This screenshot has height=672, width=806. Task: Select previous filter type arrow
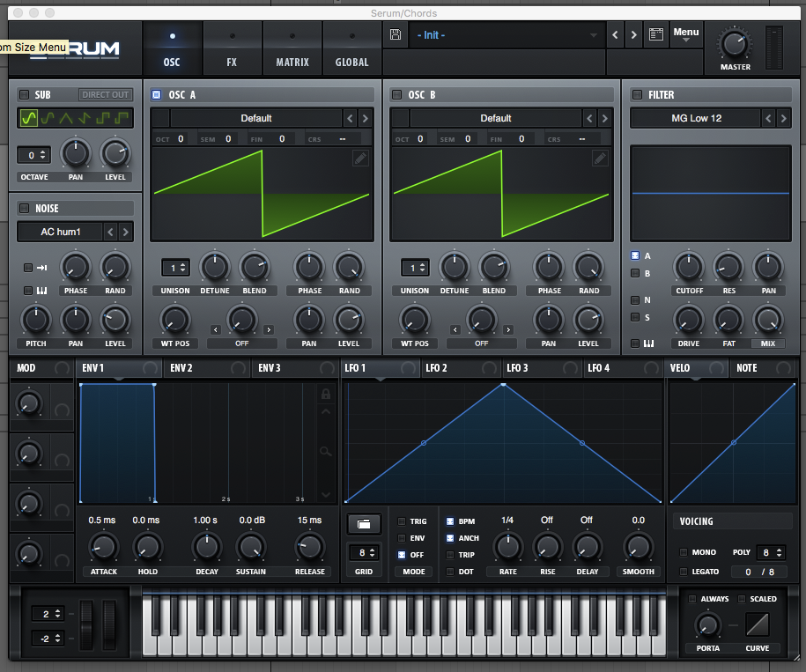768,119
